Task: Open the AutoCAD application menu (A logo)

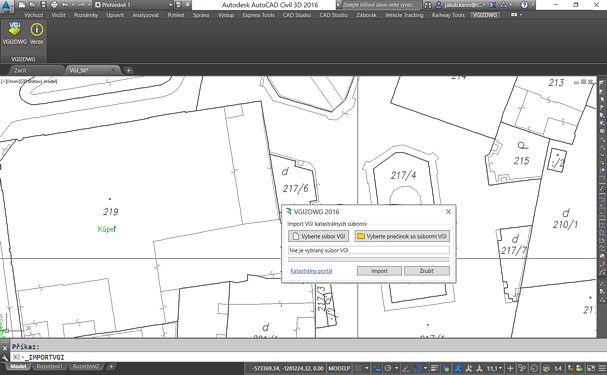Action: coord(6,5)
